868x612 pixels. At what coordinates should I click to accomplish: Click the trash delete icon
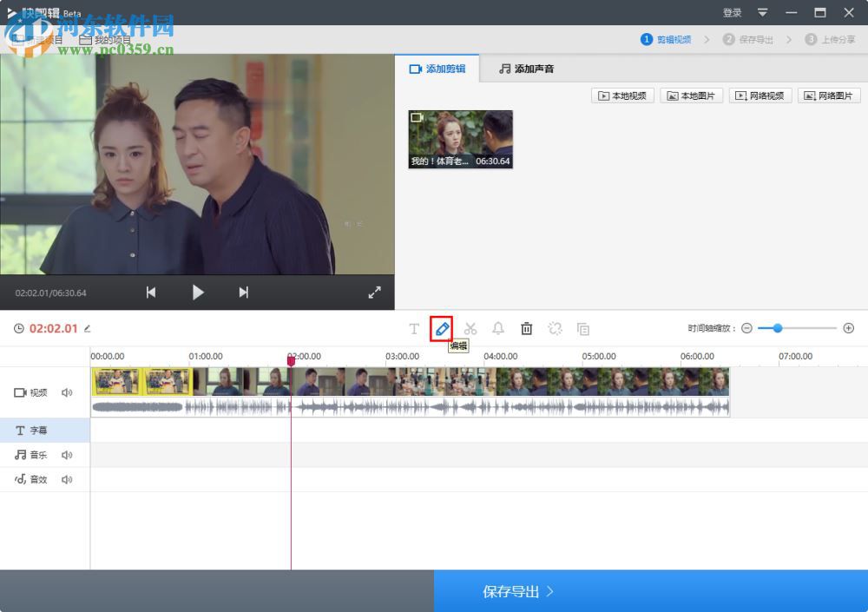click(x=526, y=329)
